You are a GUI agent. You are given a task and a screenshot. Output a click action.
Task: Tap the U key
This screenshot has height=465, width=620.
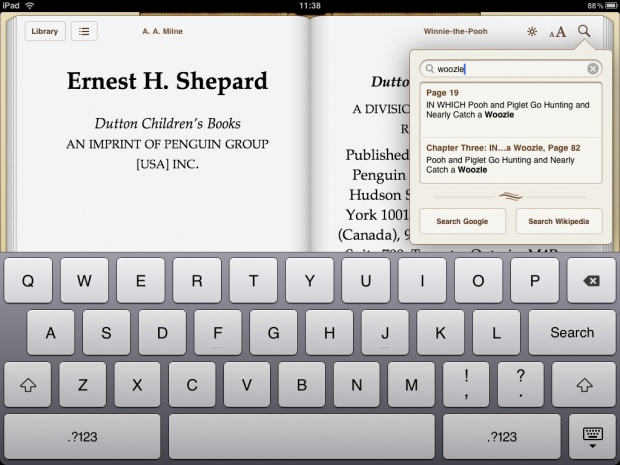click(366, 280)
